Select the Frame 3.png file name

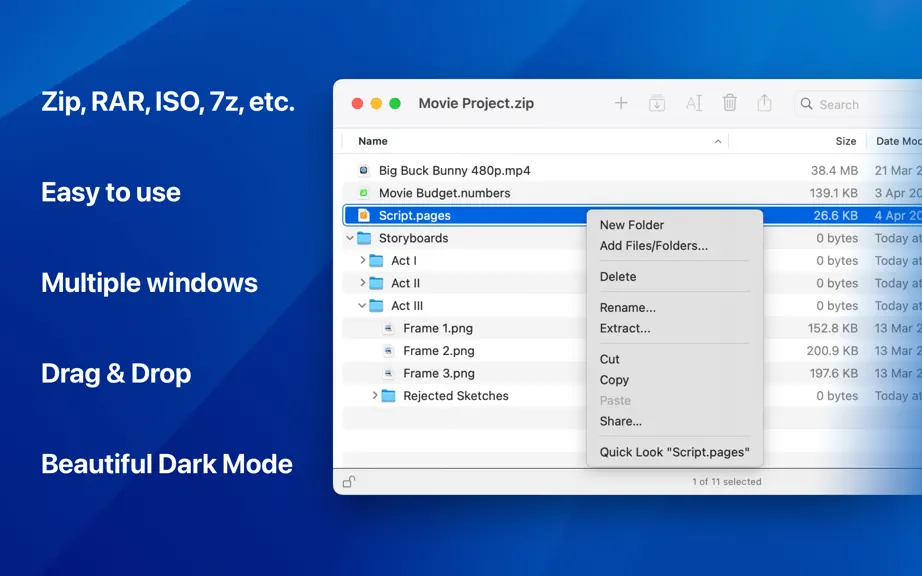pos(439,373)
